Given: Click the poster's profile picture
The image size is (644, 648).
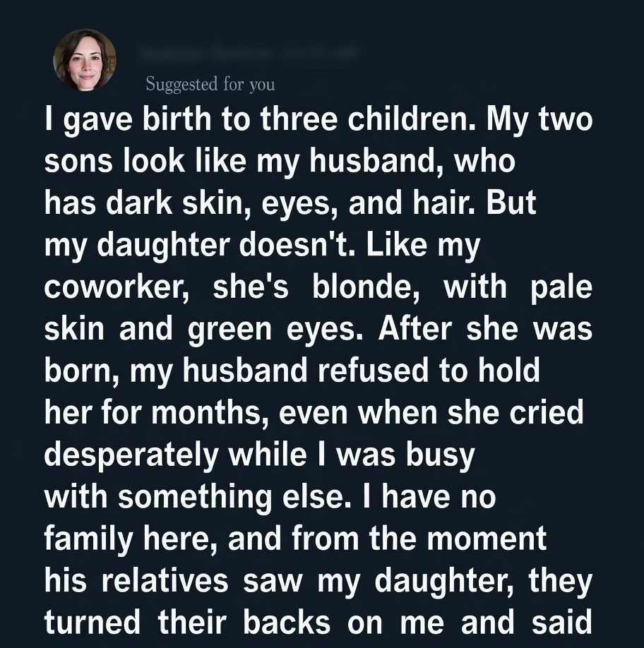Looking at the screenshot, I should tap(84, 60).
